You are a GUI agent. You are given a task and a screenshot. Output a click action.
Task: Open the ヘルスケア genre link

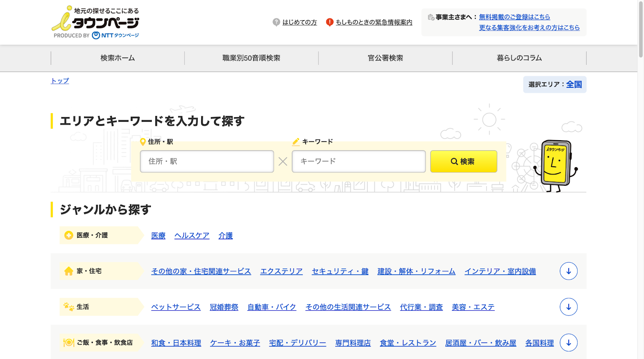point(192,236)
